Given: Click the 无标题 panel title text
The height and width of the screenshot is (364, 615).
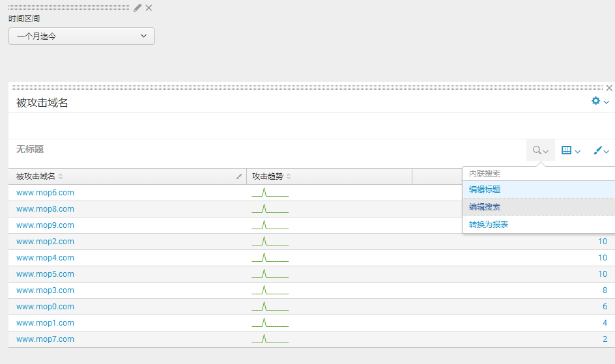Looking at the screenshot, I should pyautogui.click(x=30, y=149).
